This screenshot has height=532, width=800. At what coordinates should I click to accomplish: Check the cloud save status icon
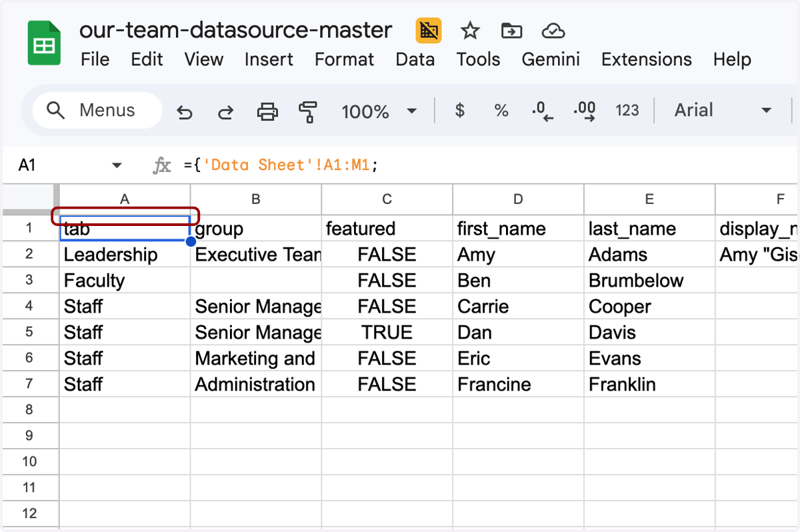pos(553,31)
